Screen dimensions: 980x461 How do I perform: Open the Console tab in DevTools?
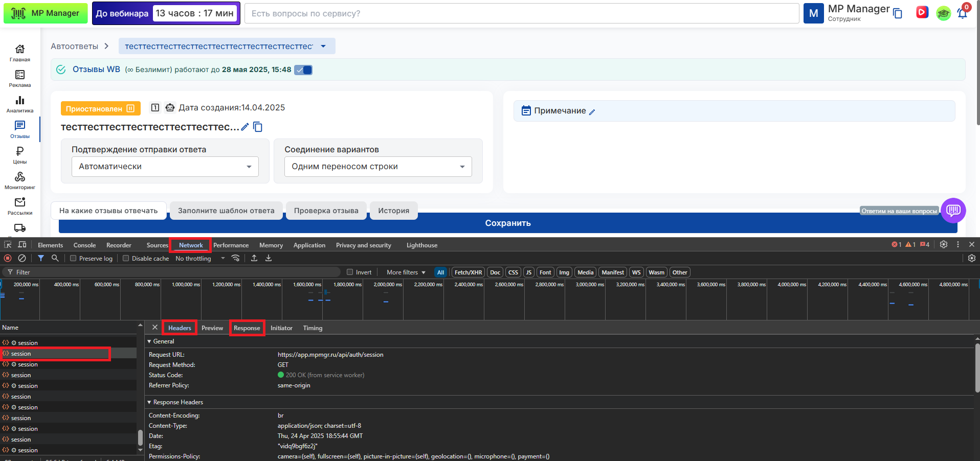pos(84,245)
